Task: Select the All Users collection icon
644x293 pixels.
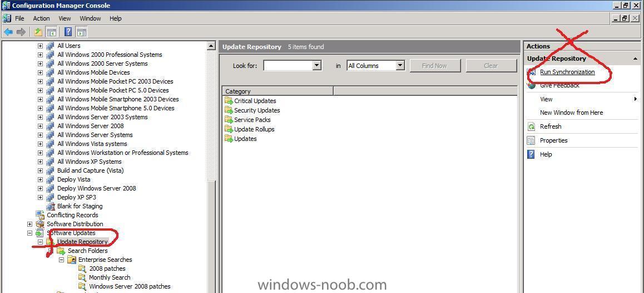Action: click(x=50, y=46)
